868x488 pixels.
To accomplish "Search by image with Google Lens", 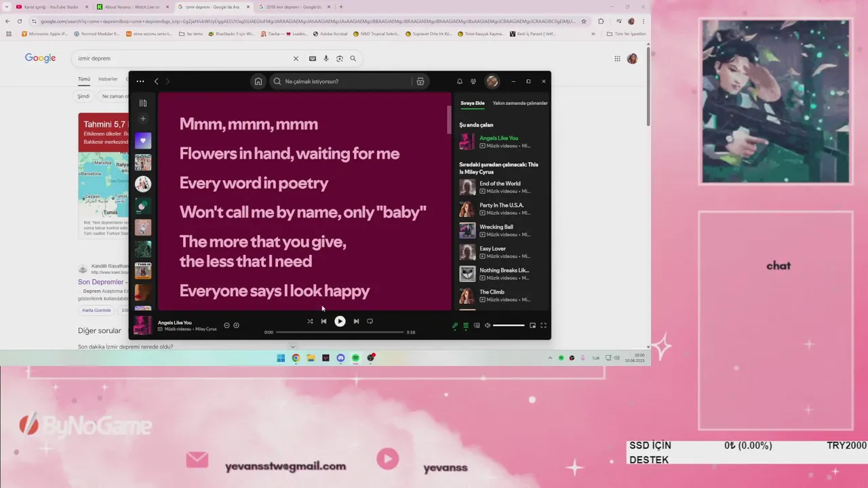I will [340, 59].
